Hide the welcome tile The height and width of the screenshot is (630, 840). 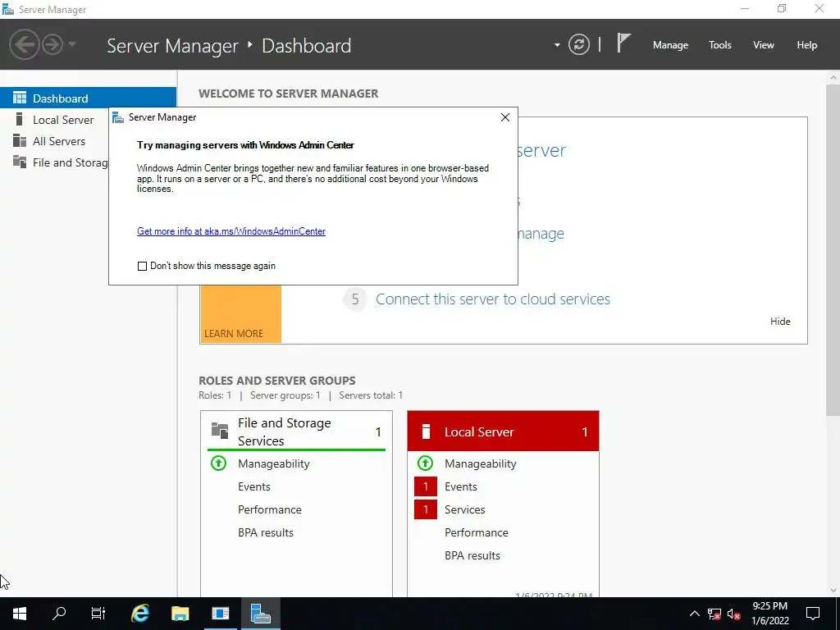click(x=780, y=322)
